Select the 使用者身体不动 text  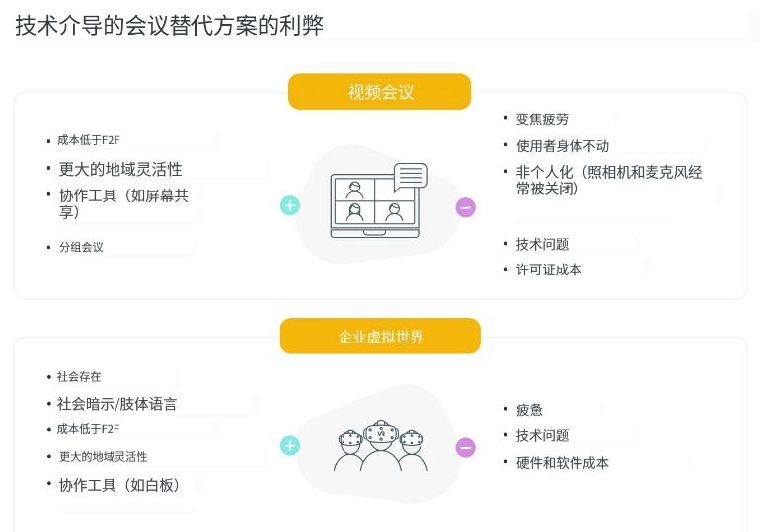click(563, 146)
